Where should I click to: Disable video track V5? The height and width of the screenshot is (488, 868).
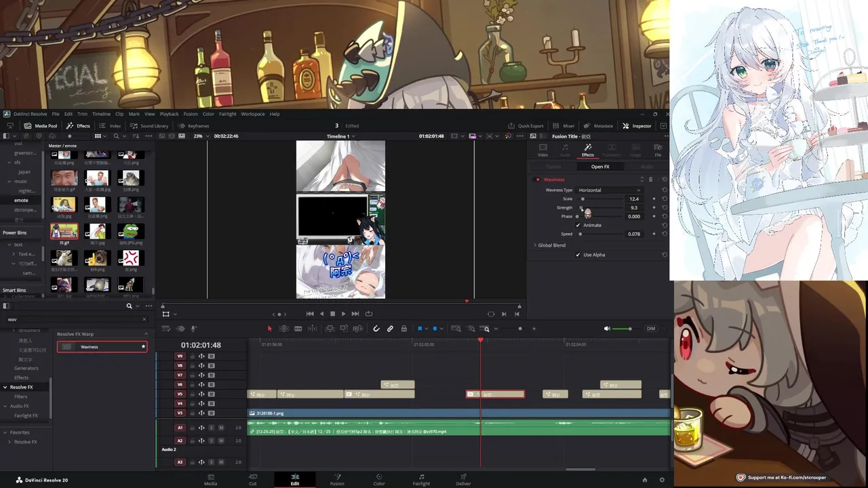[212, 394]
